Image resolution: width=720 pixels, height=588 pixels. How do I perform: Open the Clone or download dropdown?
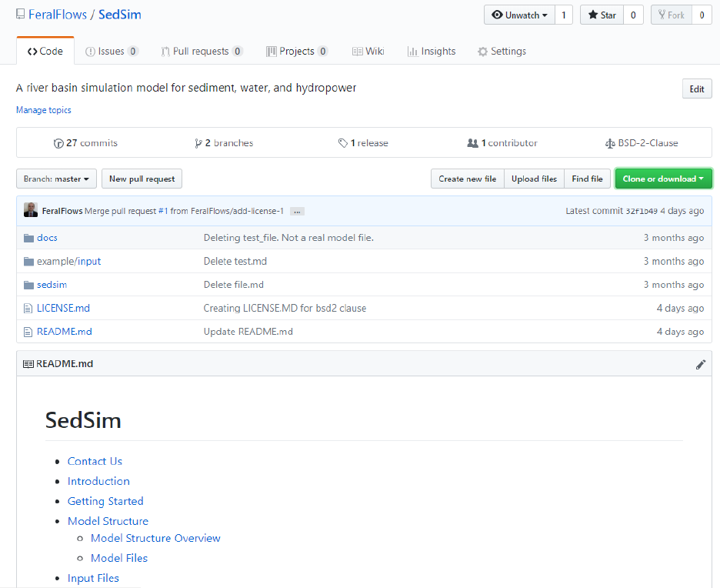tap(663, 179)
